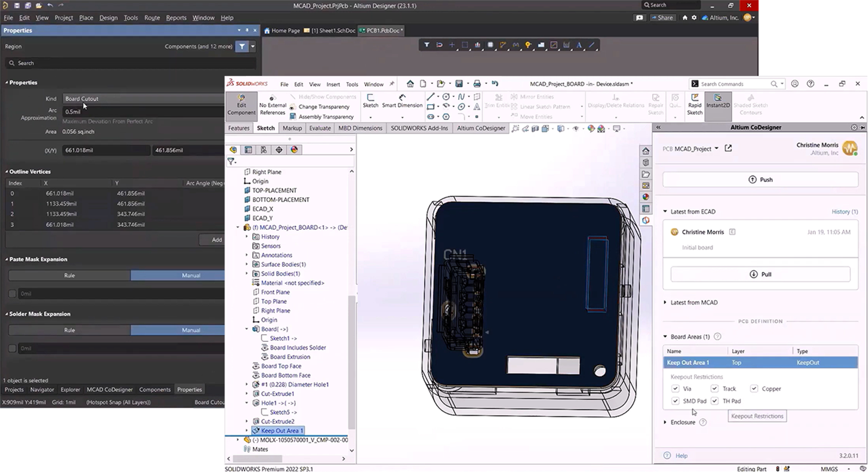This screenshot has width=868, height=472.
Task: Click the Pull button
Action: pos(760,275)
